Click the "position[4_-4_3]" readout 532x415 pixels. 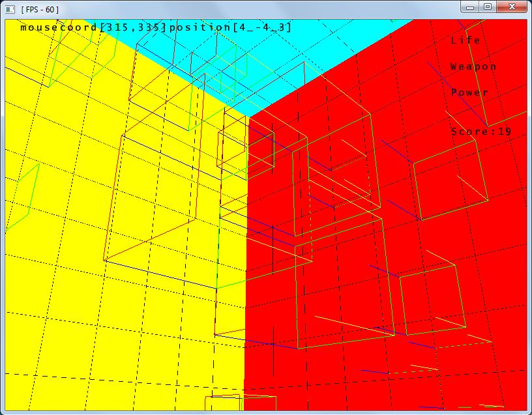coord(230,27)
